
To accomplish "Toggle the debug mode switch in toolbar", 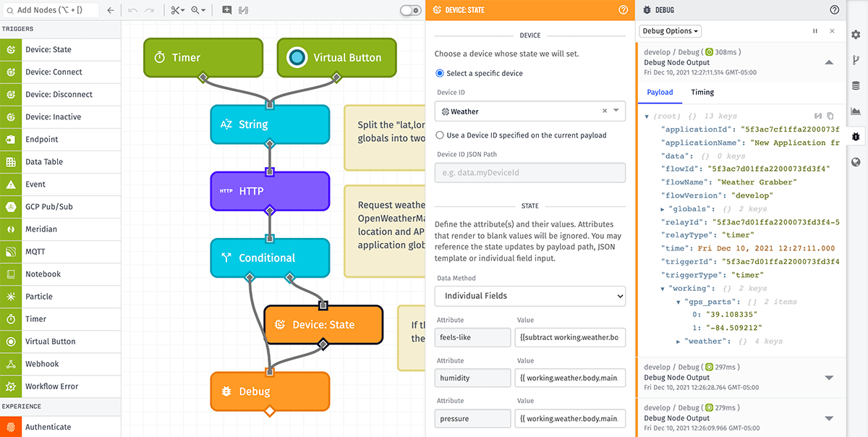I will (410, 10).
